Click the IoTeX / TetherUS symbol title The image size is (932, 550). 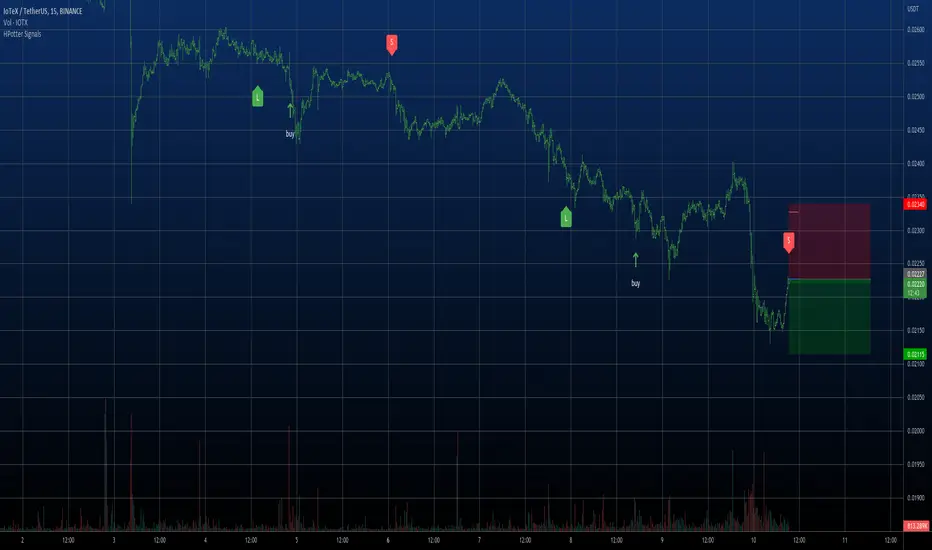pos(42,11)
